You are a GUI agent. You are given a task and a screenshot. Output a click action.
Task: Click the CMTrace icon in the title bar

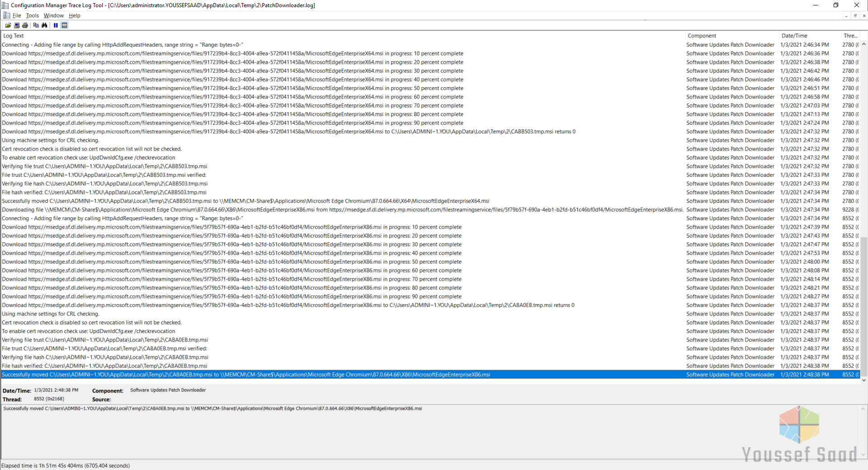coord(5,5)
